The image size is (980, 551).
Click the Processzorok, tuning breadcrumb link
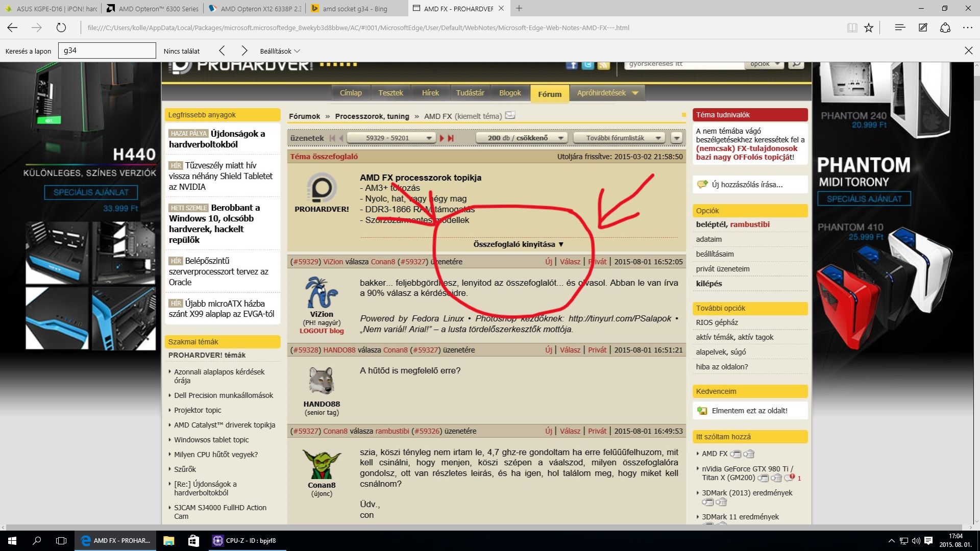click(x=372, y=116)
